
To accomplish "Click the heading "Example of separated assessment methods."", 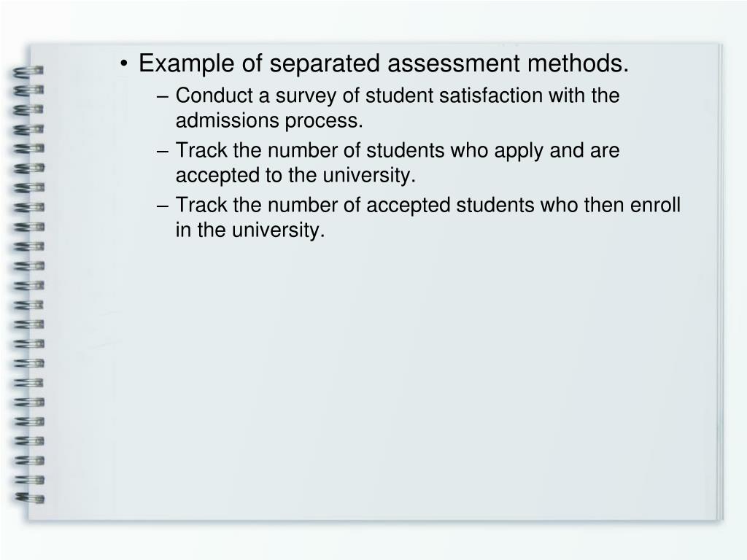I will [384, 64].
